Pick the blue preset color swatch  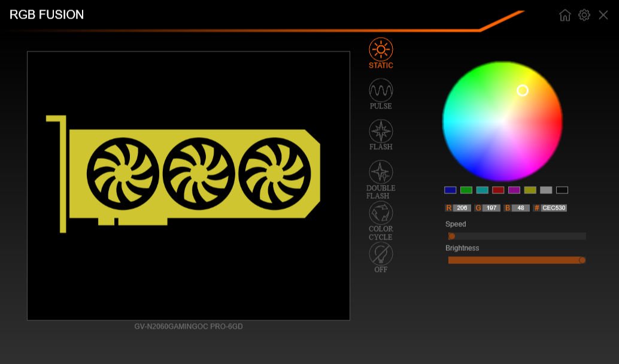pyautogui.click(x=450, y=190)
